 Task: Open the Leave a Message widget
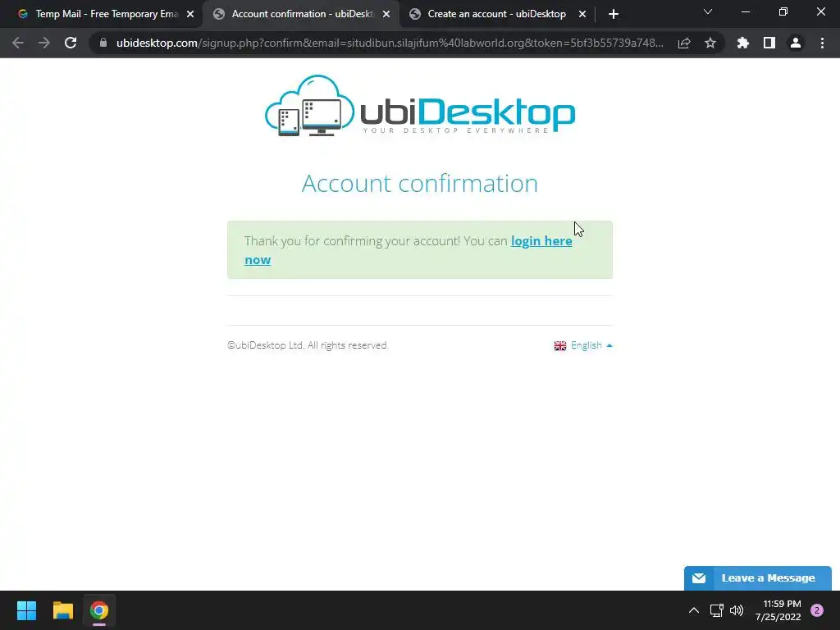[x=757, y=578]
